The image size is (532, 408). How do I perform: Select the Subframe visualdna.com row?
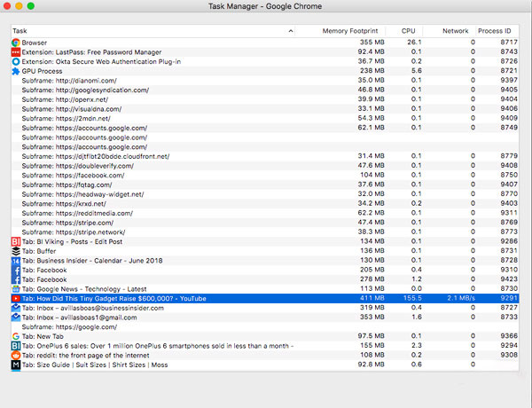(x=264, y=109)
